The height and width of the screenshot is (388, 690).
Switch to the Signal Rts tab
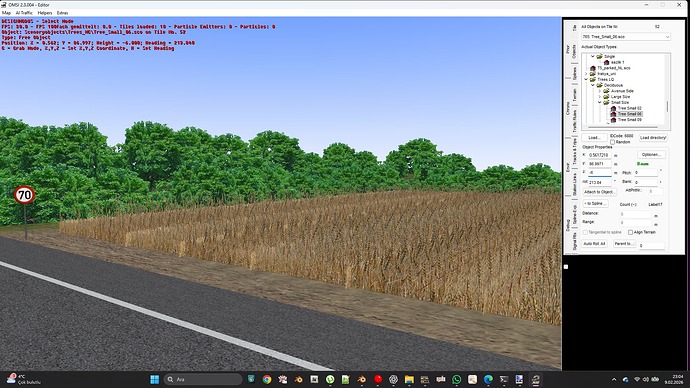(575, 241)
